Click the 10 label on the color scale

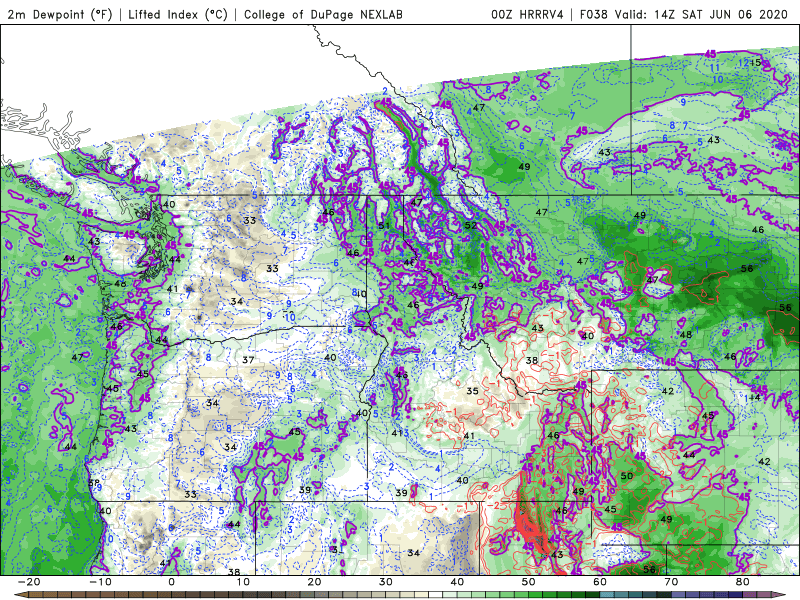click(243, 582)
